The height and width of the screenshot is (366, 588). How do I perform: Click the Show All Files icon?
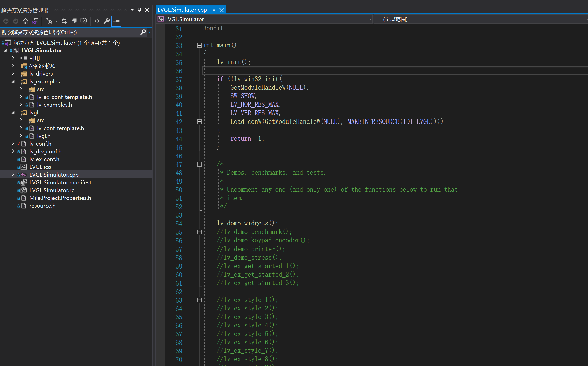[84, 21]
